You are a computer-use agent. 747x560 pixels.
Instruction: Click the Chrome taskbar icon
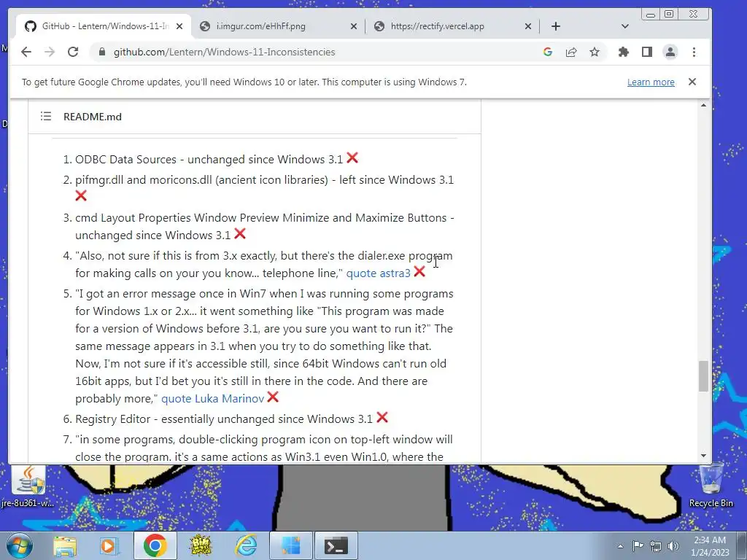pyautogui.click(x=155, y=545)
